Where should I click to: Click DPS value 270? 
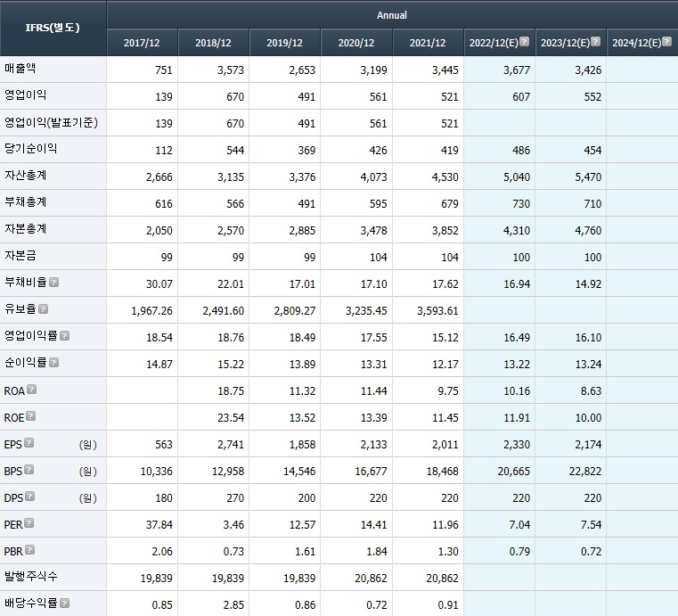[235, 498]
